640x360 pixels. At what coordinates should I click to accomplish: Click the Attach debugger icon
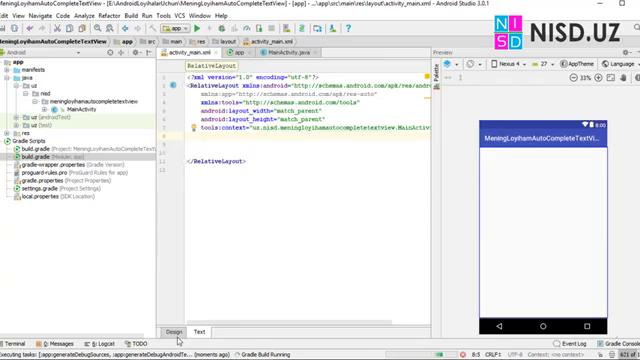tap(259, 28)
